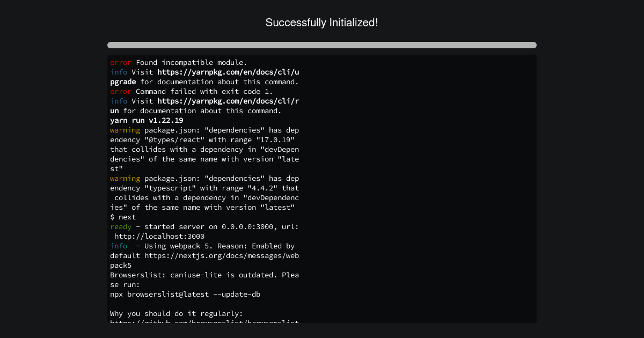Click the first red "error" label
The height and width of the screenshot is (338, 644).
(121, 62)
